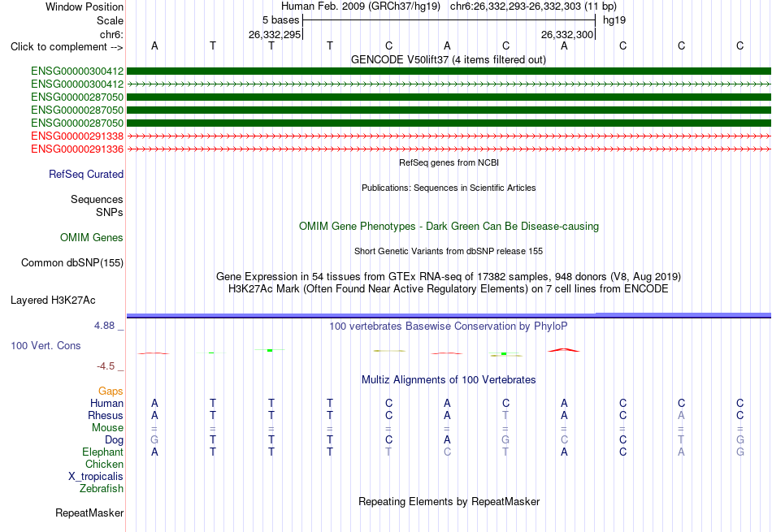Click the Scale track label
Image resolution: width=772 pixels, height=532 pixels.
[110, 20]
